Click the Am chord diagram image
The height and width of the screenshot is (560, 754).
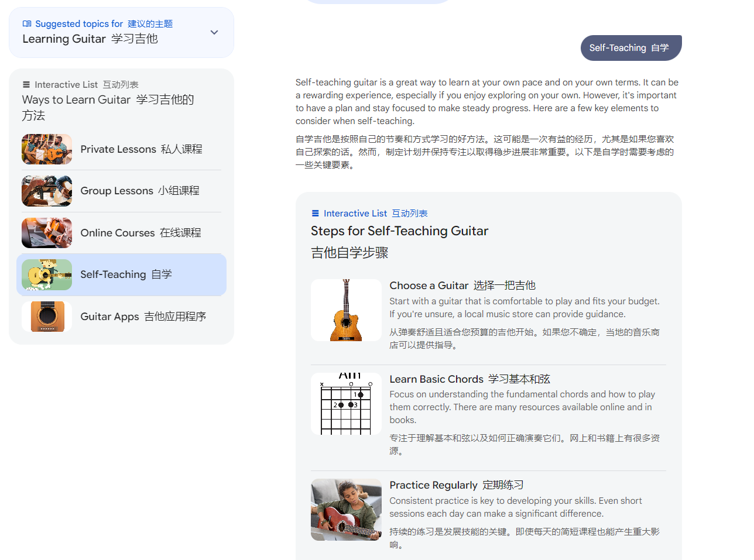(346, 404)
